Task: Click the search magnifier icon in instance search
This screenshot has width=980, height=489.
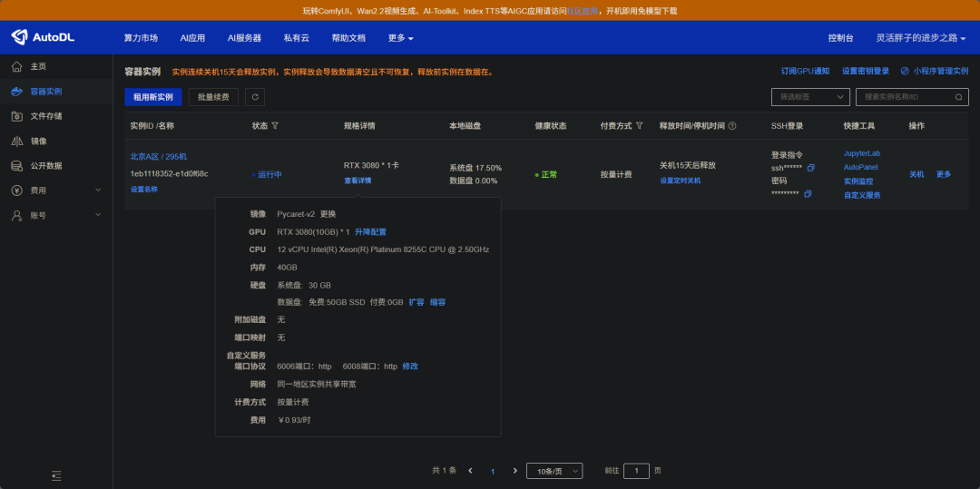Action: click(959, 97)
